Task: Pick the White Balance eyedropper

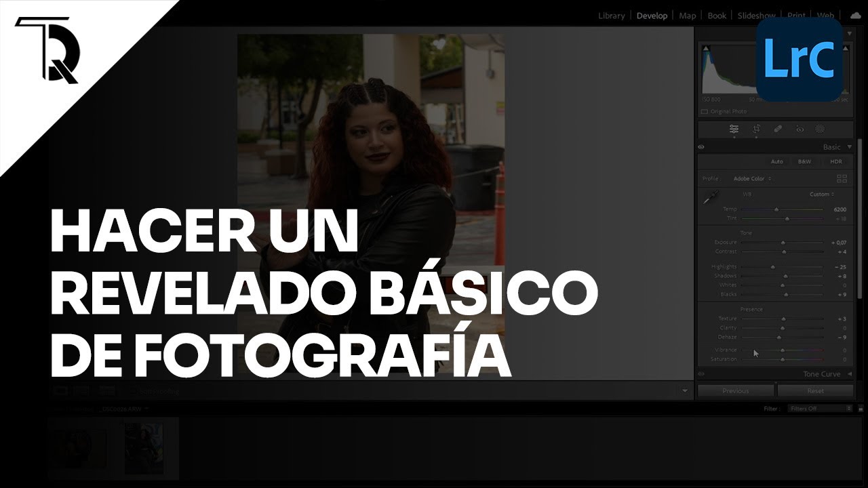Action: [710, 198]
